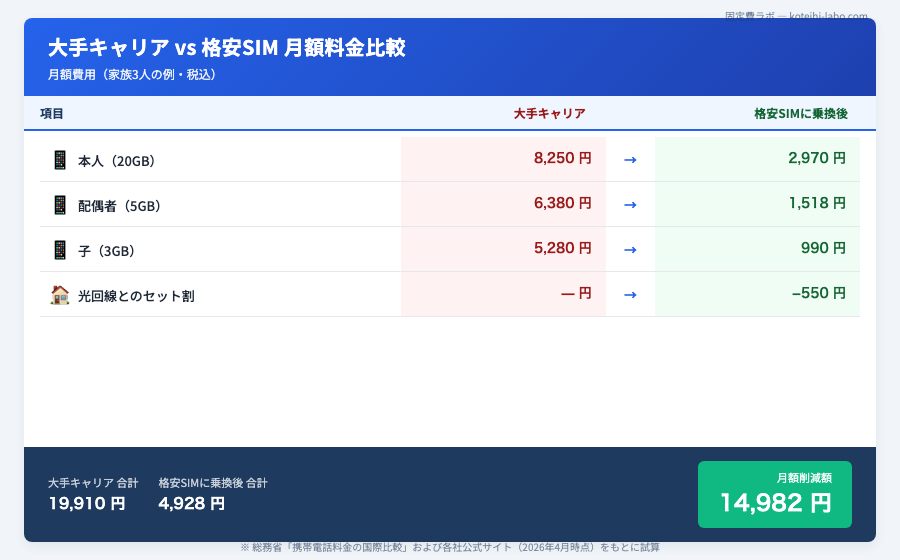
Task: Click the 項目 column header
Action: coord(52,114)
